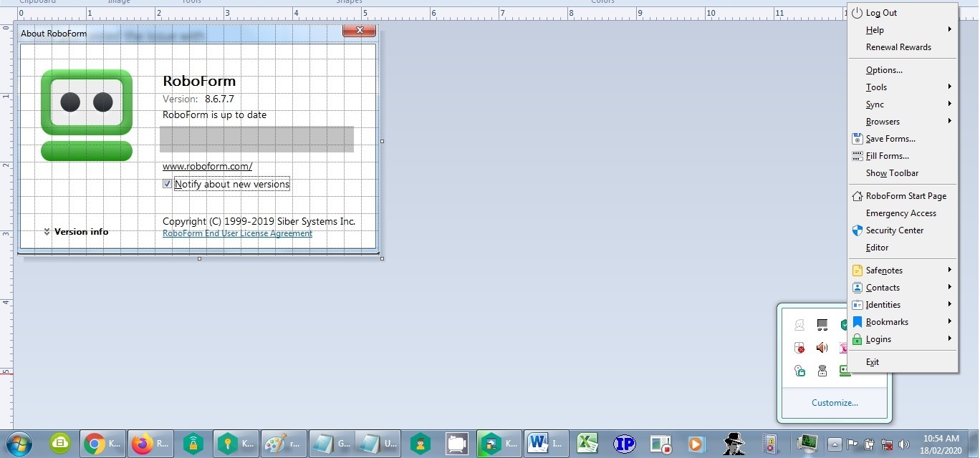Screen dimensions: 980x458
Task: Choose Exit in the RoboForm menu
Action: coord(873,361)
